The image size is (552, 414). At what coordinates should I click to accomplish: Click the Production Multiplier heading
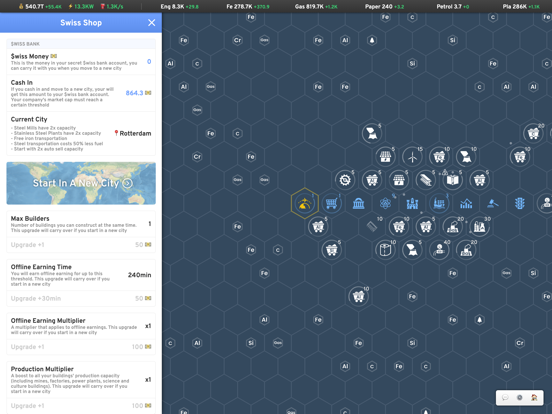tap(42, 369)
